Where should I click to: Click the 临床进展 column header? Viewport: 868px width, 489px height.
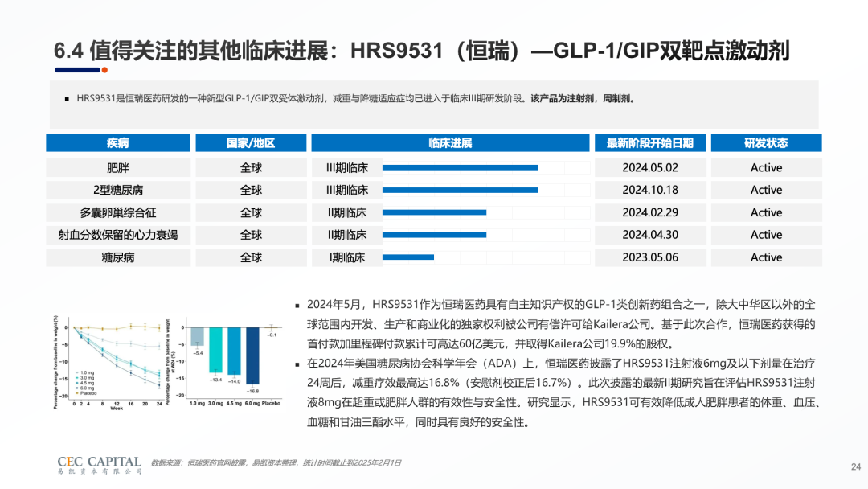click(x=450, y=143)
